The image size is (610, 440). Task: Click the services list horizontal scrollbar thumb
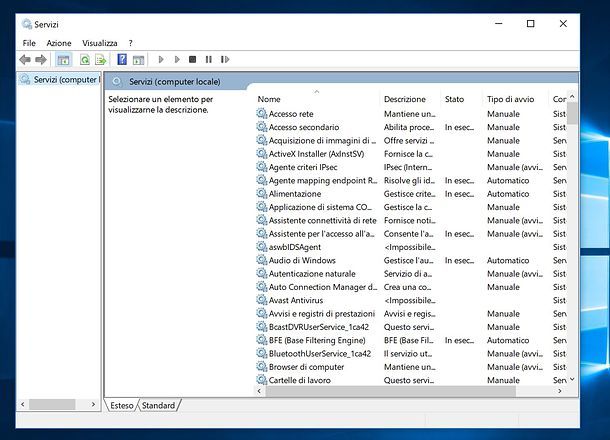pyautogui.click(x=391, y=391)
